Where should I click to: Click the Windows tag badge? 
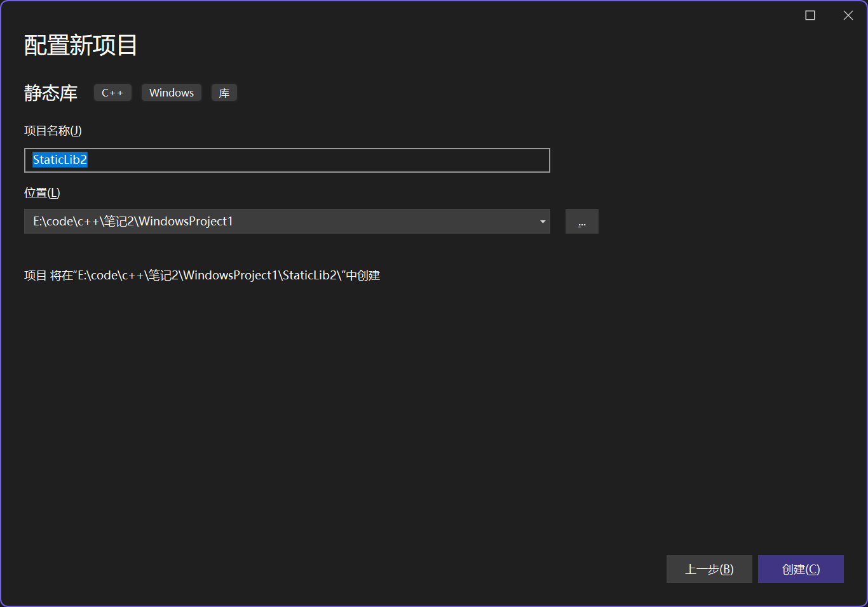[171, 93]
